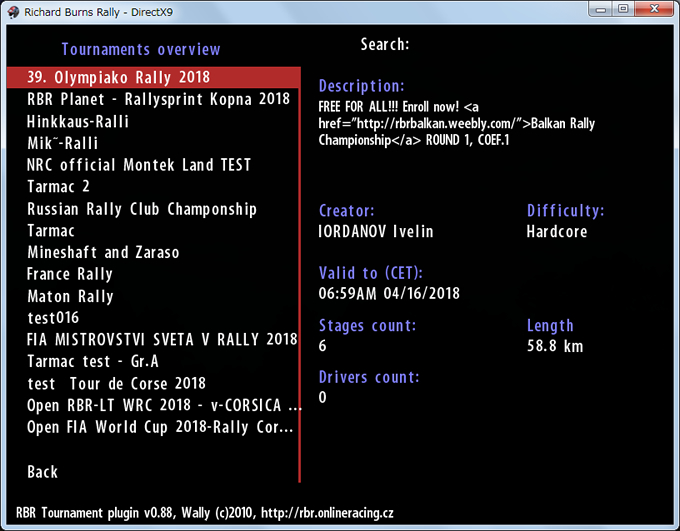The width and height of the screenshot is (680, 531).
Task: Click valid-to date 06:59AM 04/16/2018
Action: [389, 294]
